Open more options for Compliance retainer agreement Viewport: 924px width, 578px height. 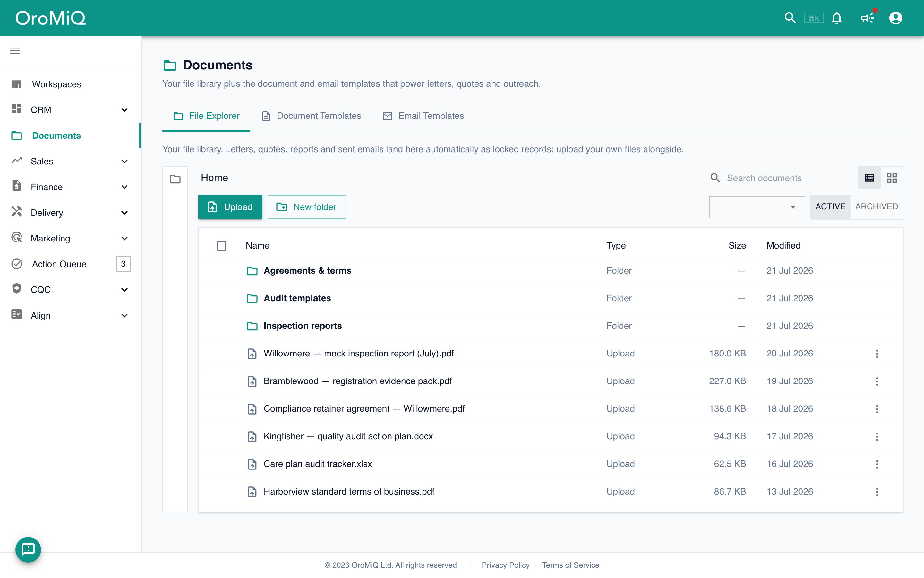(x=877, y=409)
